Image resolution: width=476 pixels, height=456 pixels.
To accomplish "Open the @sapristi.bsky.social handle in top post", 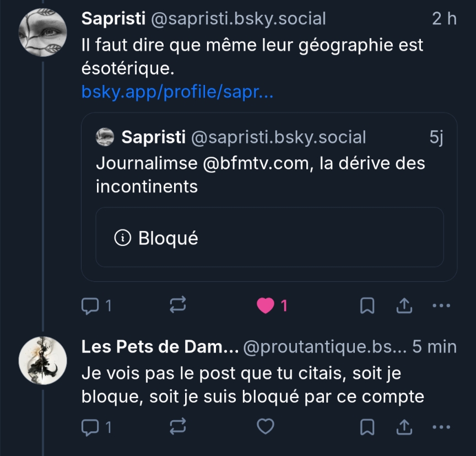I will 239,19.
